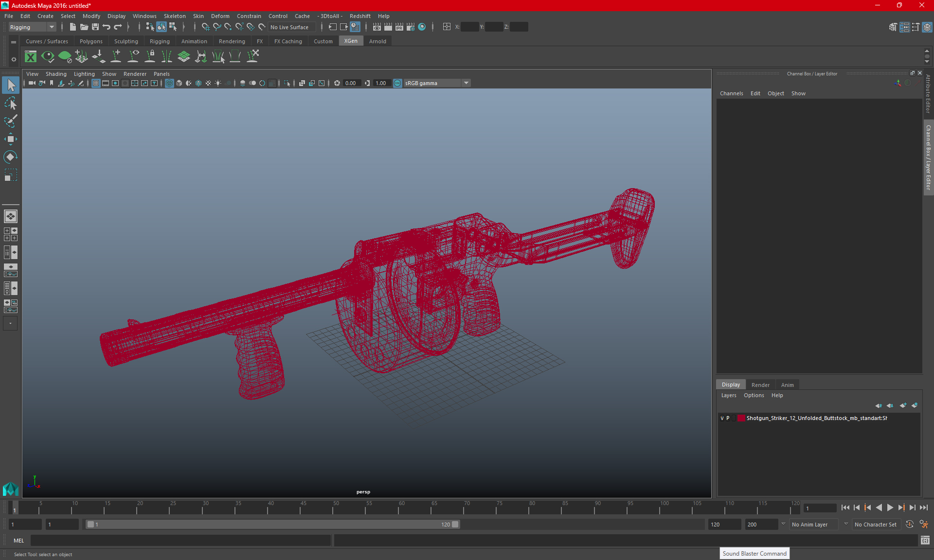Open animation preferences running-man icon
The width and height of the screenshot is (934, 560).
point(924,525)
